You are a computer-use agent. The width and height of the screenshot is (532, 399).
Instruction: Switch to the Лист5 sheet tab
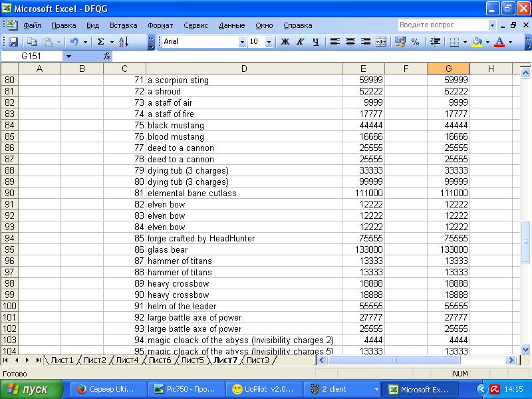(192, 360)
